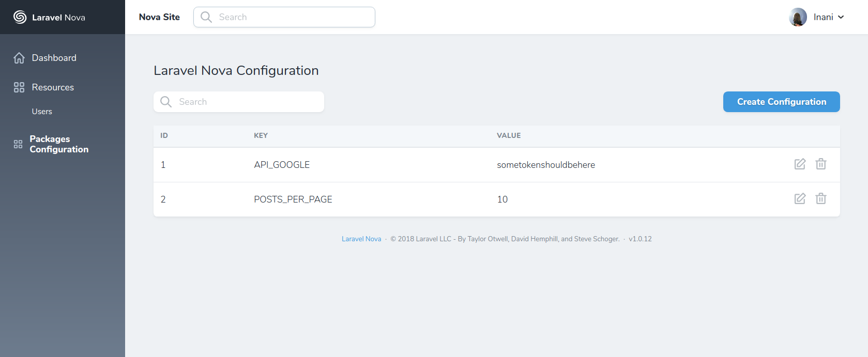Viewport: 868px width, 357px height.
Task: Open Users under Resources
Action: pyautogui.click(x=42, y=112)
